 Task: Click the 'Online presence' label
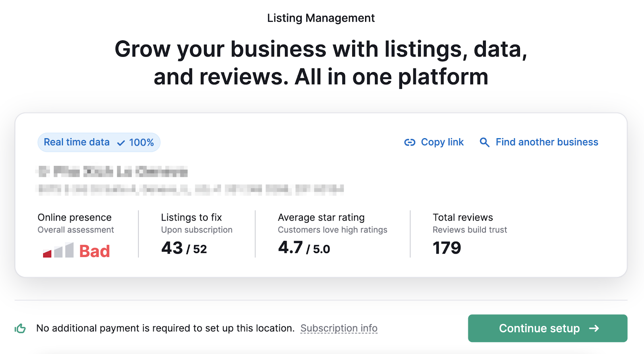[x=74, y=217]
